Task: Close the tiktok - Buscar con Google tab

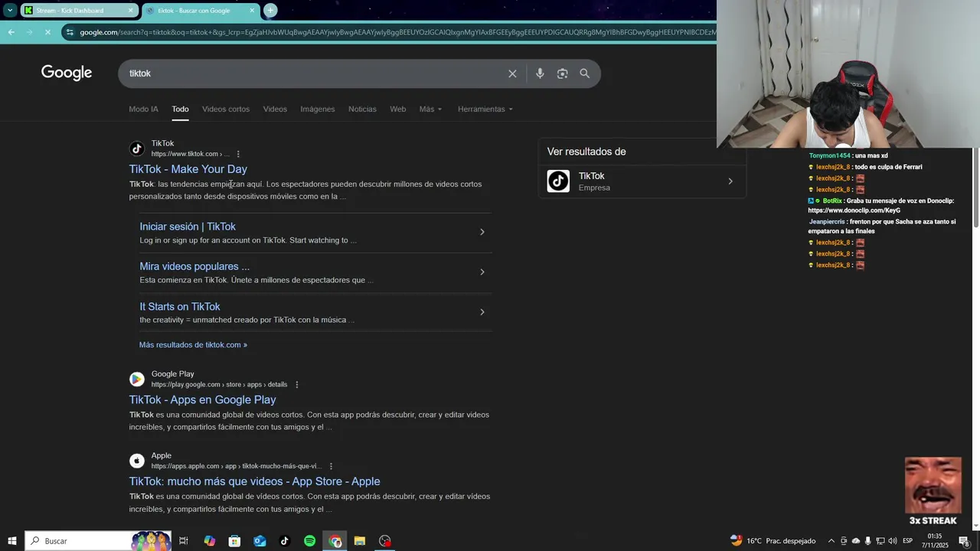Action: pos(252,11)
